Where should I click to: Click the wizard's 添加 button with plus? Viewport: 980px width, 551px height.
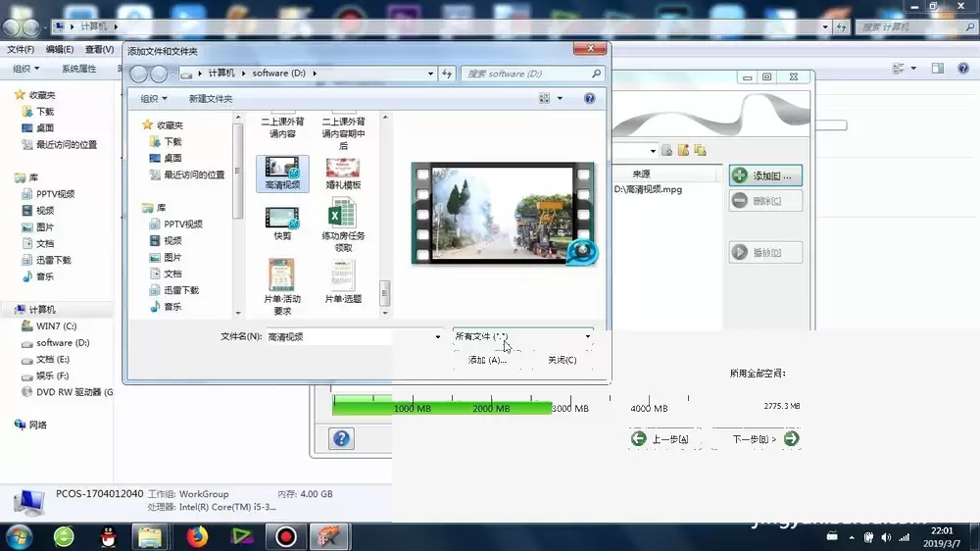click(x=765, y=175)
